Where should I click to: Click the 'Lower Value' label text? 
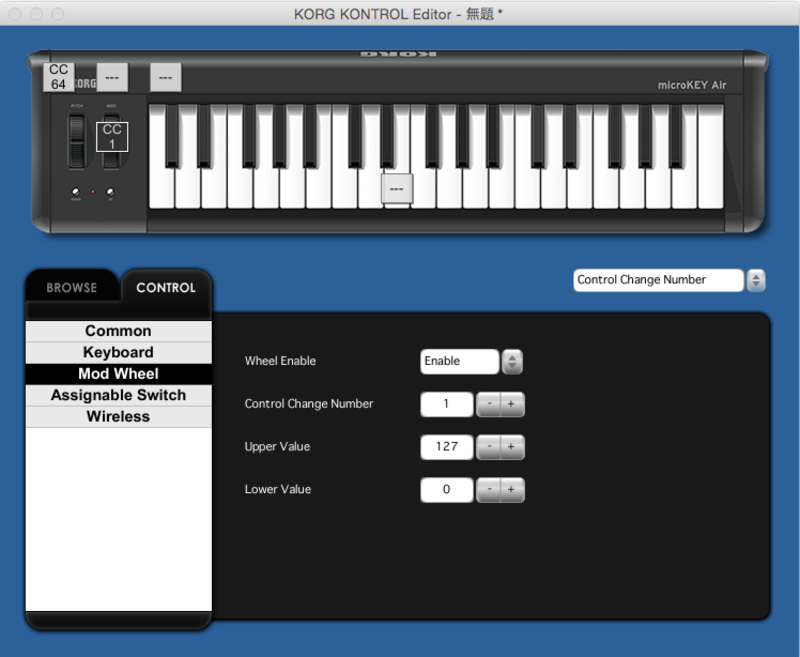[278, 489]
